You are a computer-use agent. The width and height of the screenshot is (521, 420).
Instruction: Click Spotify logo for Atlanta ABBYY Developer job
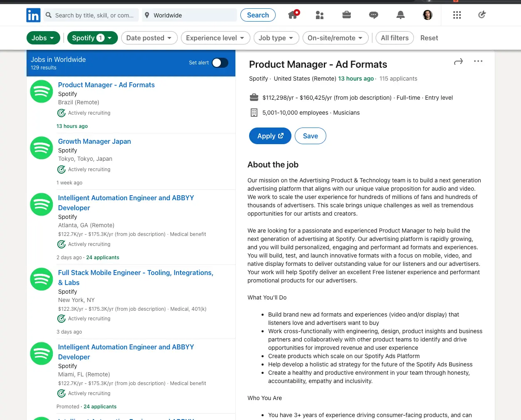(x=42, y=204)
